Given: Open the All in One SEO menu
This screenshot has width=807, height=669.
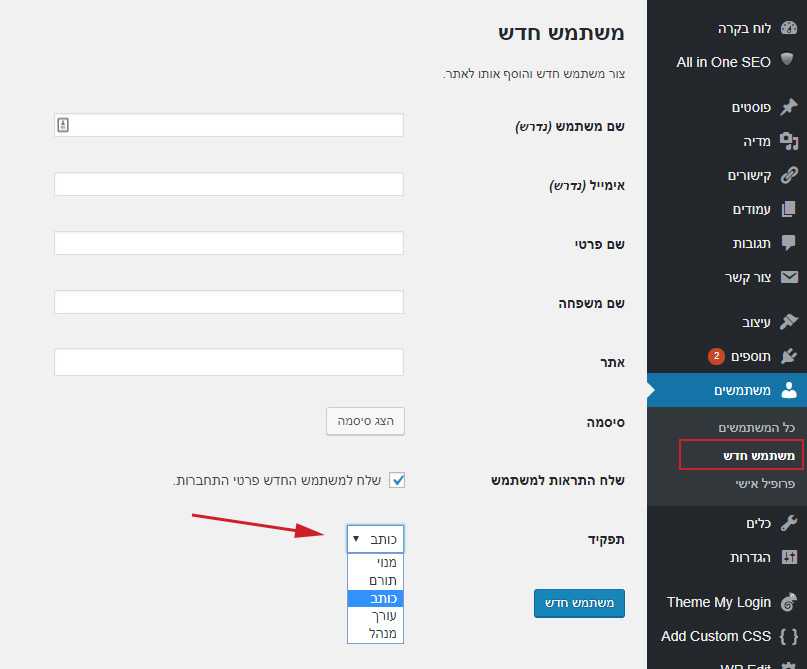Looking at the screenshot, I should [727, 62].
